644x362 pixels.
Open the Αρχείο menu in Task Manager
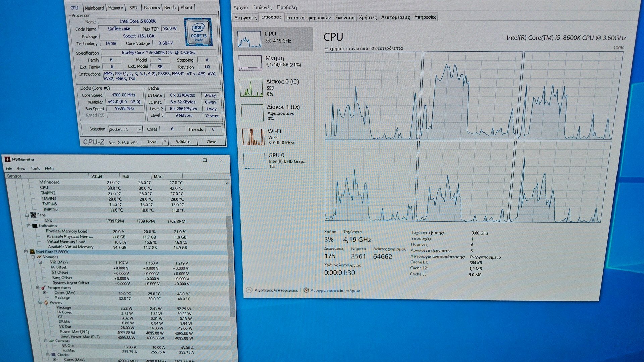pos(240,7)
